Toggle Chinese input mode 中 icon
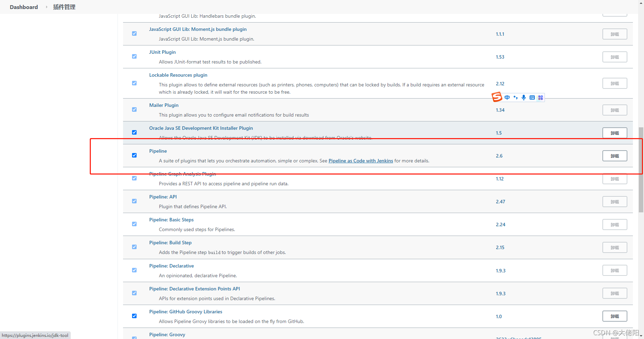The width and height of the screenshot is (644, 339). 507,98
